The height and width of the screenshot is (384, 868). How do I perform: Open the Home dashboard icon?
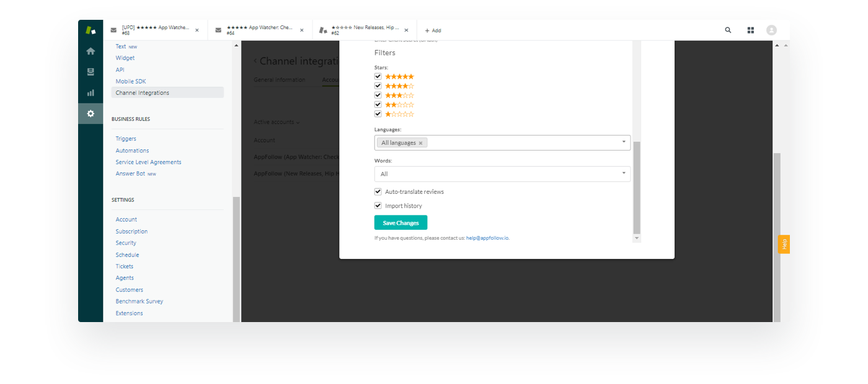click(91, 51)
